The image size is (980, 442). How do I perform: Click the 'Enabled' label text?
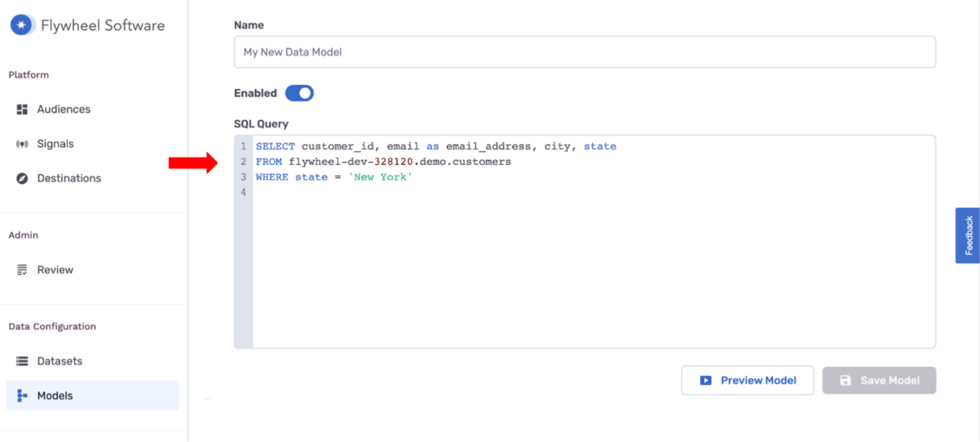coord(255,93)
